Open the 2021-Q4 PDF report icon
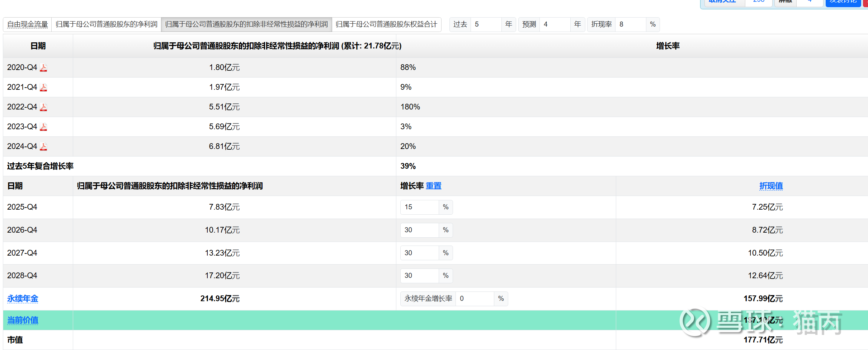 point(43,88)
